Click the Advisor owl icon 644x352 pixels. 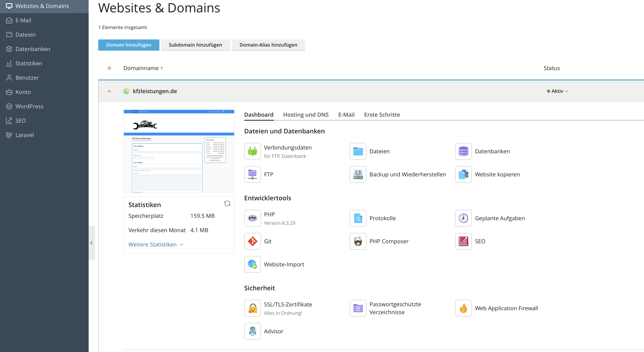[252, 331]
